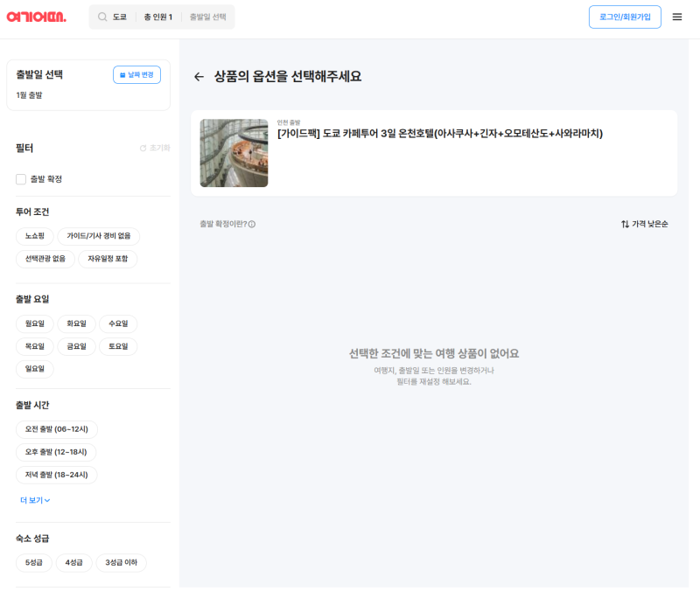The height and width of the screenshot is (598, 700).
Task: Click the filter reset 초기화 icon
Action: (x=143, y=149)
